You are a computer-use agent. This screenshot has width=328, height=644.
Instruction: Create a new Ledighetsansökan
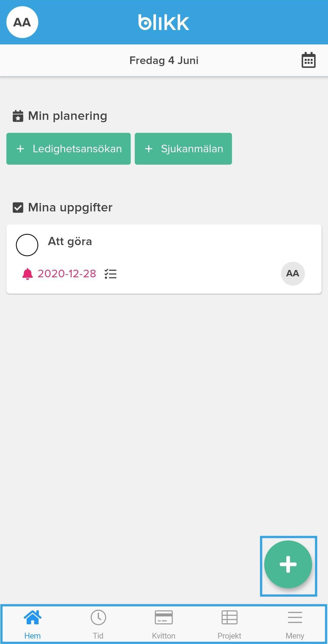[x=69, y=149]
